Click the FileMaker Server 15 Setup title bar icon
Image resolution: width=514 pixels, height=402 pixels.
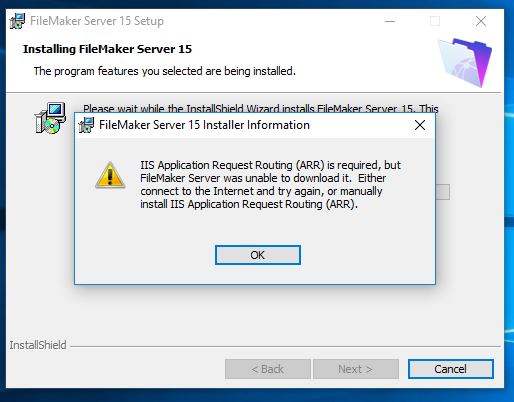(x=17, y=21)
